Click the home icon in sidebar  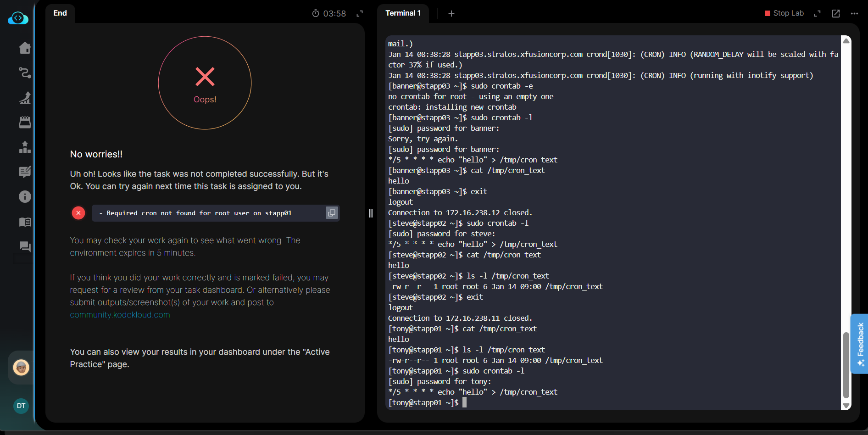(25, 48)
